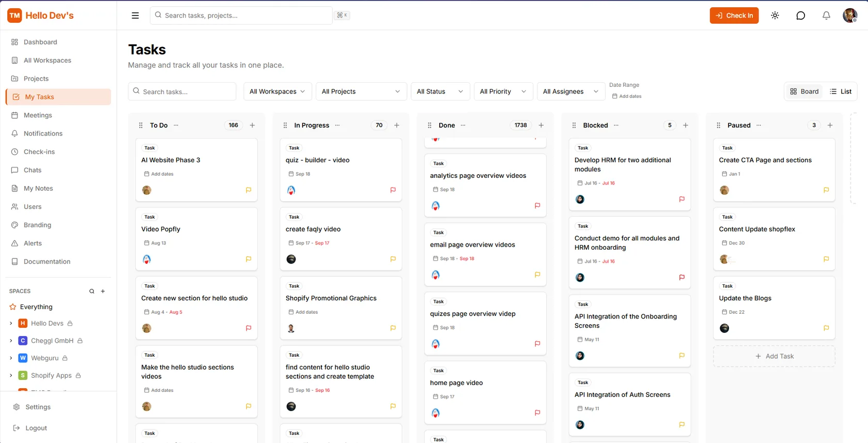Click Add dates under Date Range
Screen dimensions: 868x443
click(627, 96)
